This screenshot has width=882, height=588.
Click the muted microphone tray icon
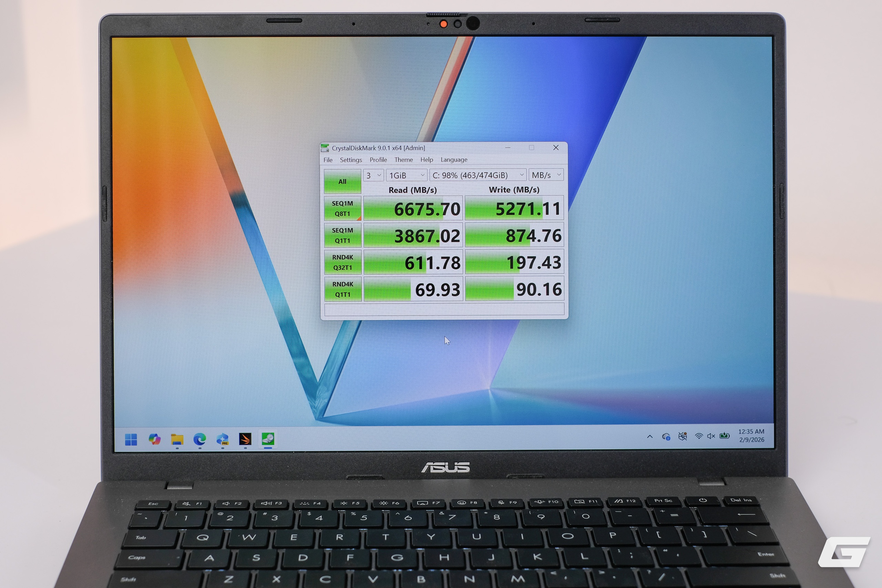[683, 436]
